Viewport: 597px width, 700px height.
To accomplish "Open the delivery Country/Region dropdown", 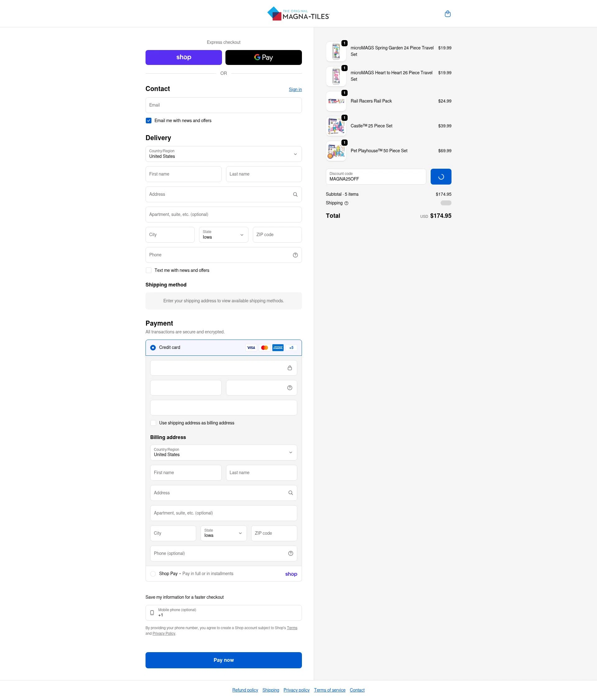I will point(223,154).
